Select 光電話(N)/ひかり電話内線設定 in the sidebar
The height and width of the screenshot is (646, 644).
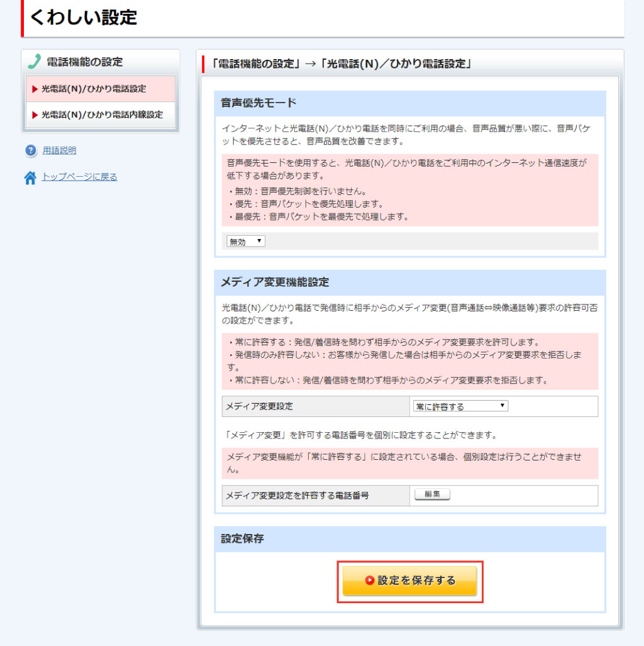[102, 115]
